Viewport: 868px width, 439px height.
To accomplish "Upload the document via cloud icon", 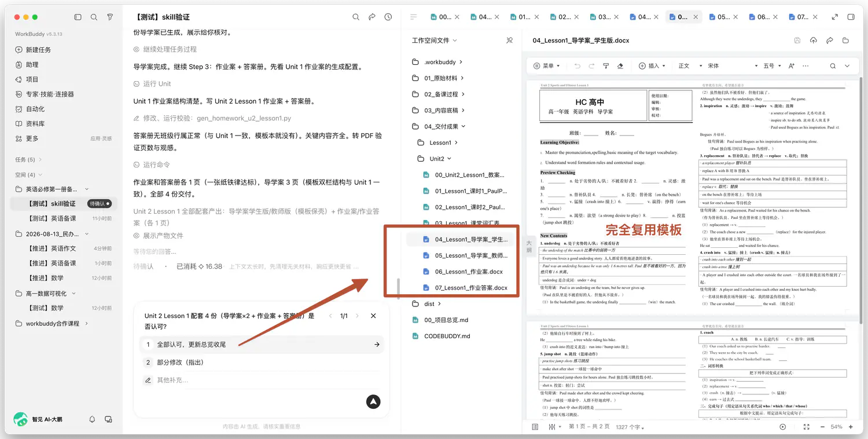I will [x=813, y=41].
